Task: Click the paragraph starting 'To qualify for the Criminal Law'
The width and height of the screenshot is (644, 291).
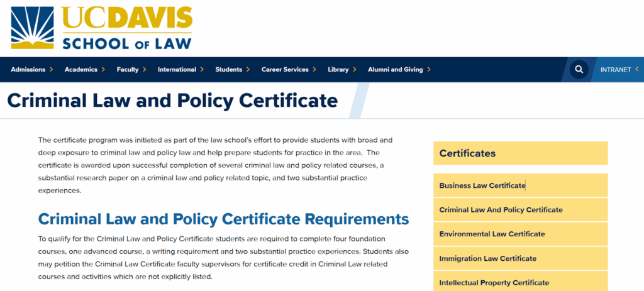Action: pos(223,258)
